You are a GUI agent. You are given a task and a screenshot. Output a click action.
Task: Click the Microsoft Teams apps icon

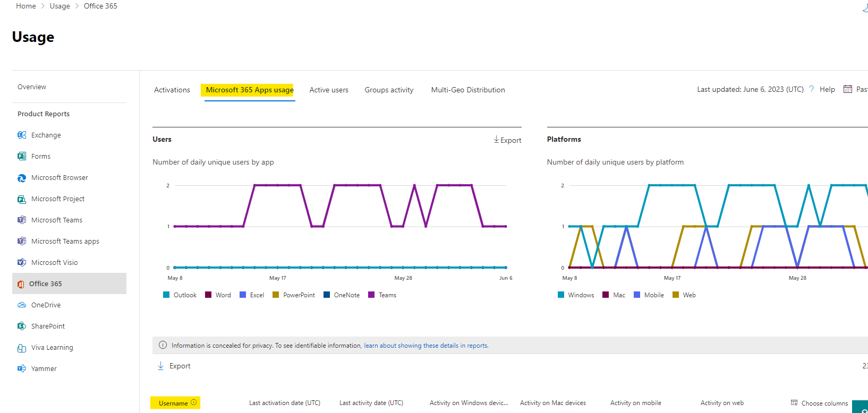22,241
